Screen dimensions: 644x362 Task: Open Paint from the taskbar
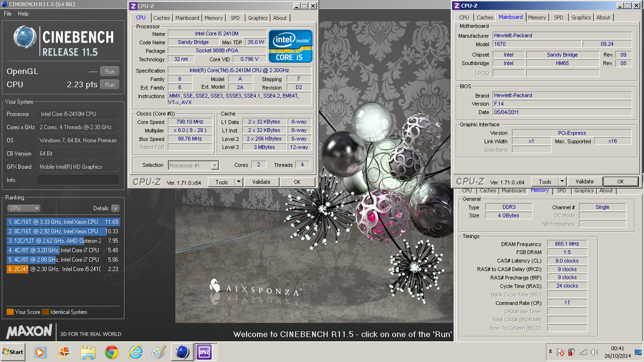[x=158, y=352]
